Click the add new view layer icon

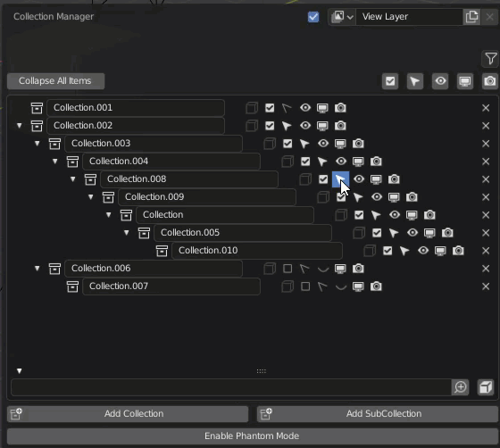click(471, 17)
